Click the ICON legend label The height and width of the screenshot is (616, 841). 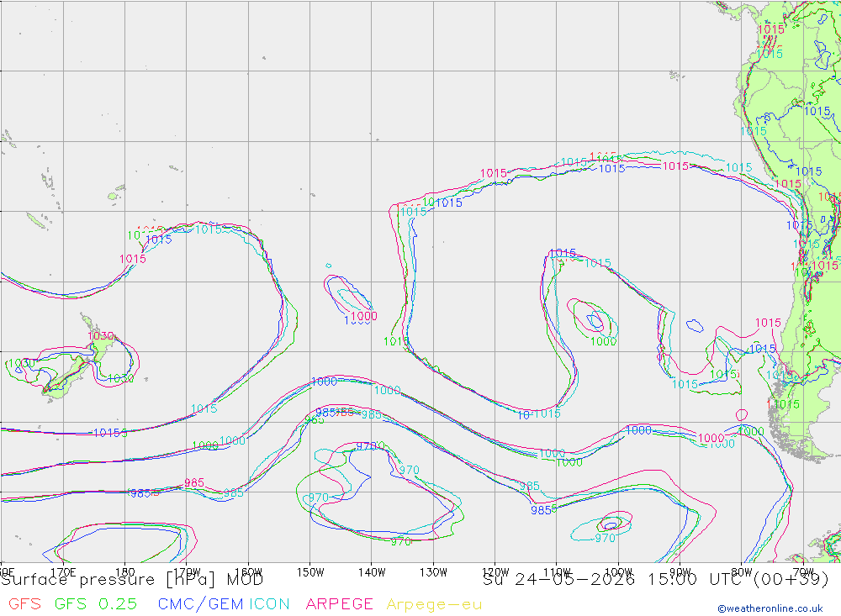click(x=269, y=604)
